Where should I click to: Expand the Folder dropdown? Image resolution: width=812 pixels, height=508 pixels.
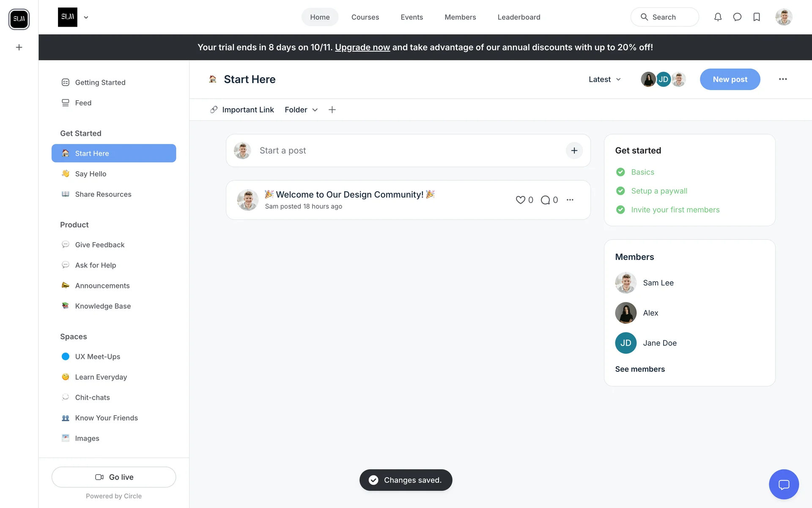(x=301, y=110)
